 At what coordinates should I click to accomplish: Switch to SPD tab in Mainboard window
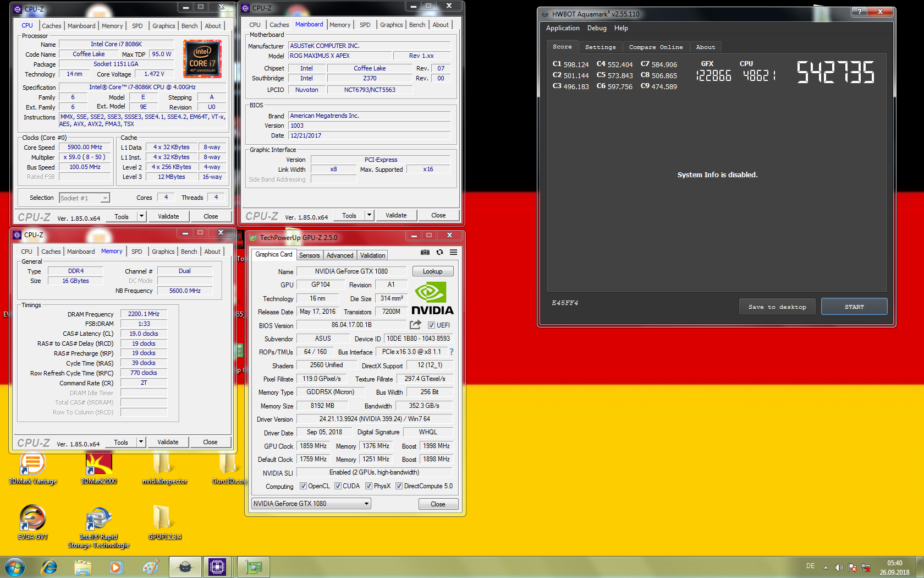(x=365, y=25)
